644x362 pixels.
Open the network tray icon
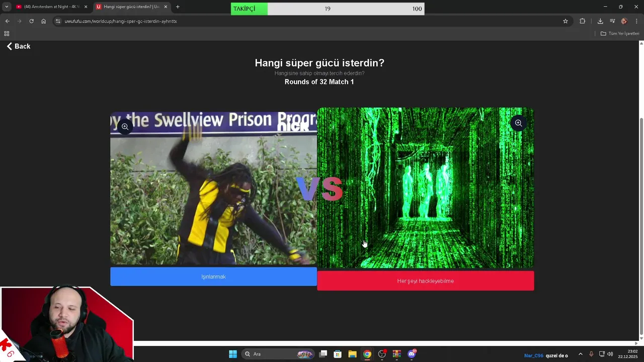tap(602, 354)
